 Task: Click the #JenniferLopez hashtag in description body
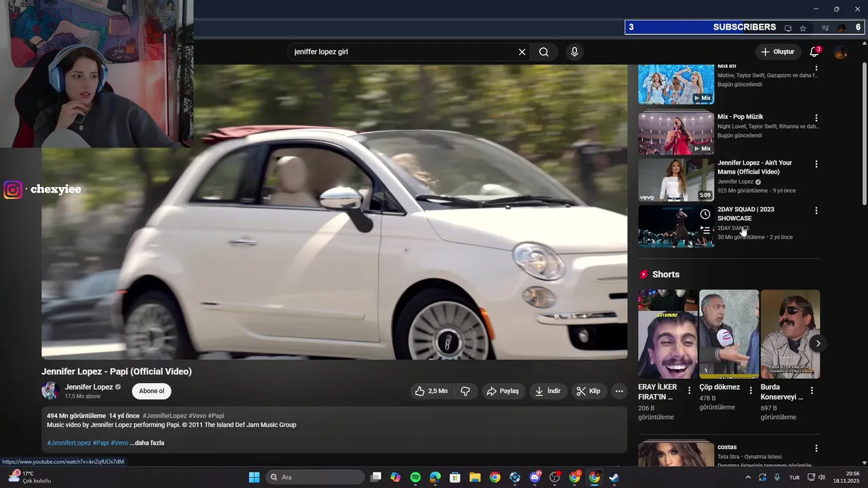(69, 443)
